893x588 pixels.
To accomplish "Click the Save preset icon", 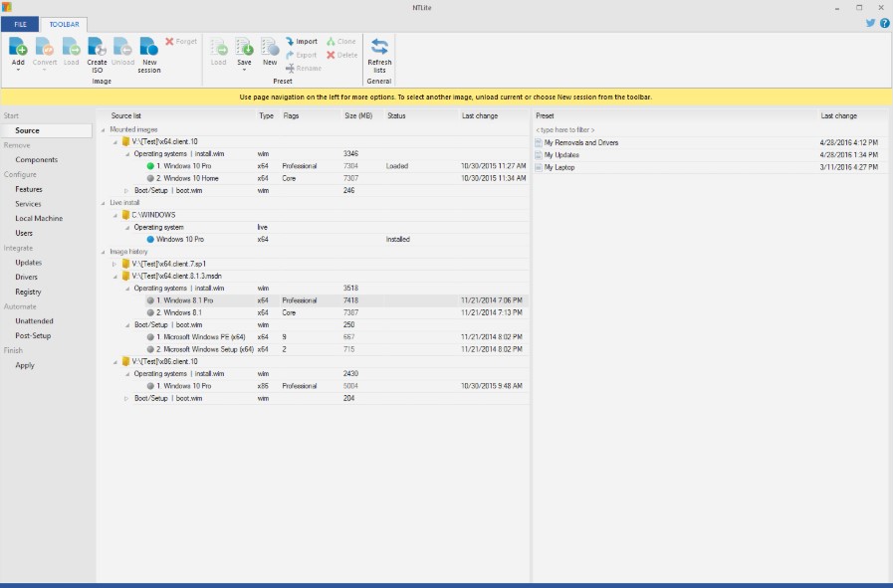I will pyautogui.click(x=244, y=47).
